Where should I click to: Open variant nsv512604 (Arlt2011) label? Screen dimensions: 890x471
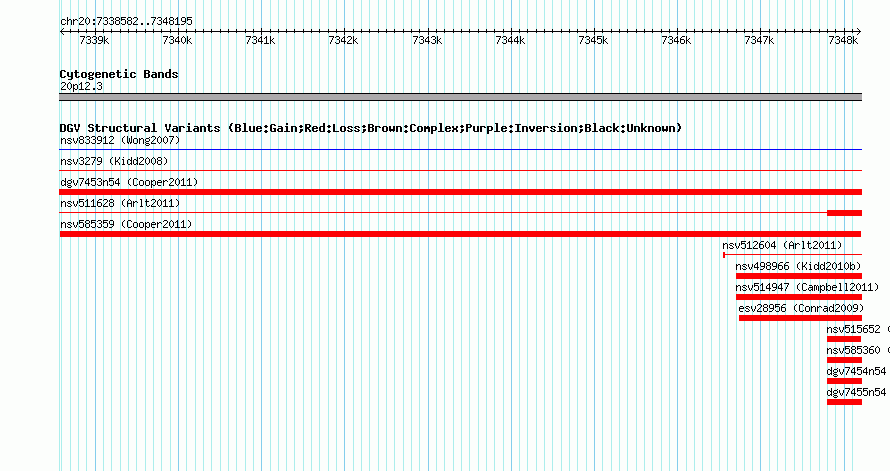click(782, 245)
